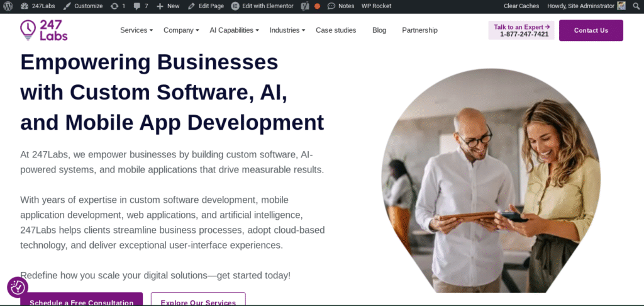
Task: Open the Blog menu item
Action: point(379,30)
